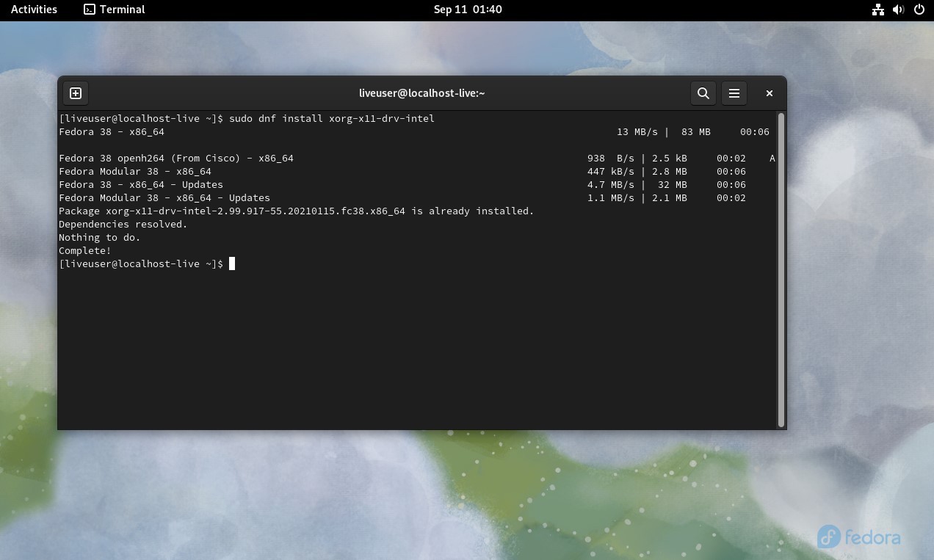Close the terminal window
The height and width of the screenshot is (560, 934).
[769, 93]
